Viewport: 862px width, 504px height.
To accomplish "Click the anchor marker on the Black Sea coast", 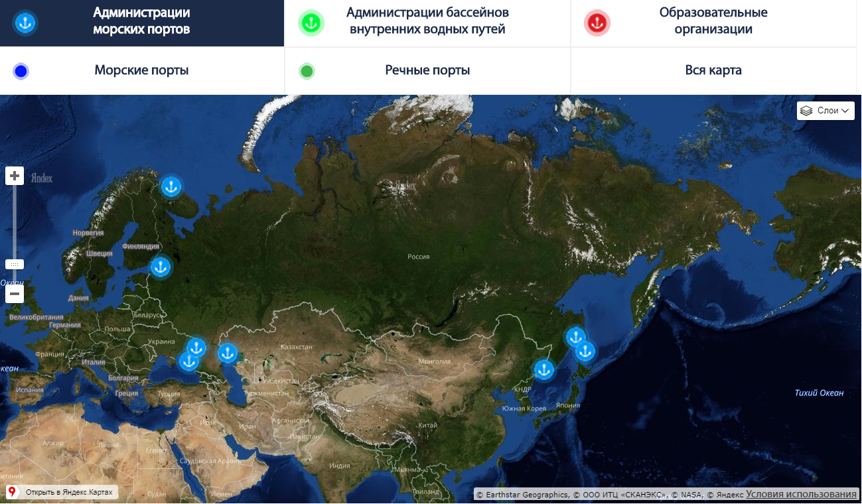I will 189,361.
